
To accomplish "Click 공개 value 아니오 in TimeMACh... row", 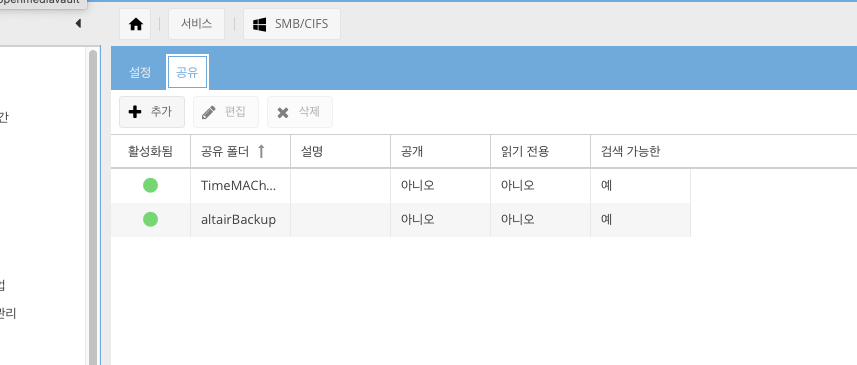I will pyautogui.click(x=418, y=185).
